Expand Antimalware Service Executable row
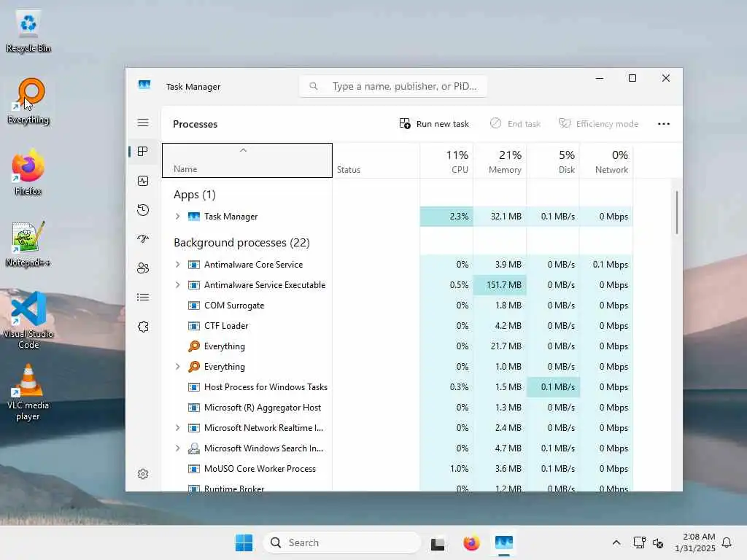The image size is (747, 560). pyautogui.click(x=177, y=285)
